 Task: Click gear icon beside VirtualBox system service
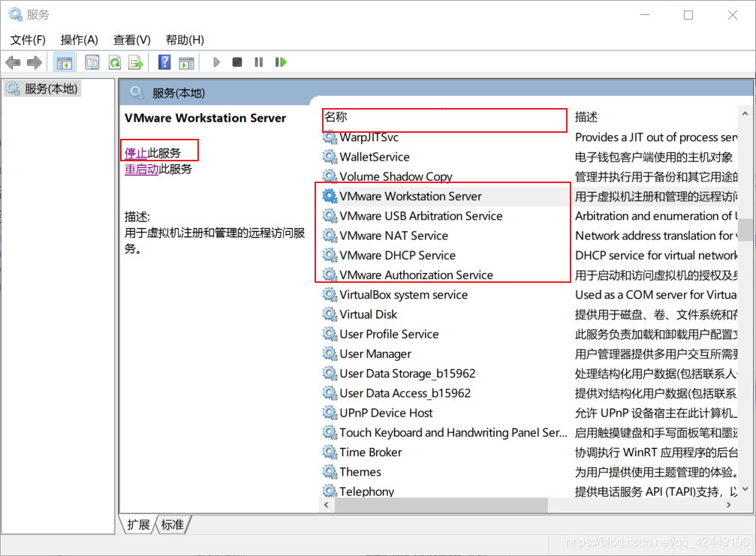(x=330, y=294)
